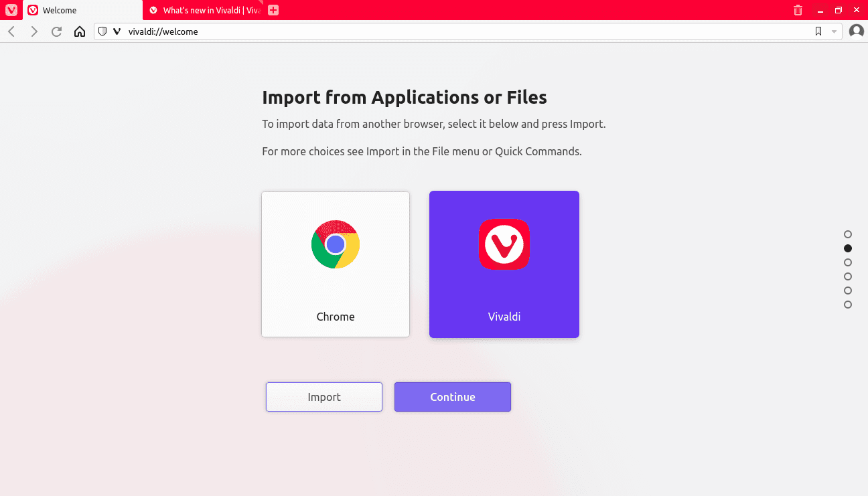This screenshot has width=868, height=496.
Task: Open the address bar dropdown arrow
Action: point(834,31)
